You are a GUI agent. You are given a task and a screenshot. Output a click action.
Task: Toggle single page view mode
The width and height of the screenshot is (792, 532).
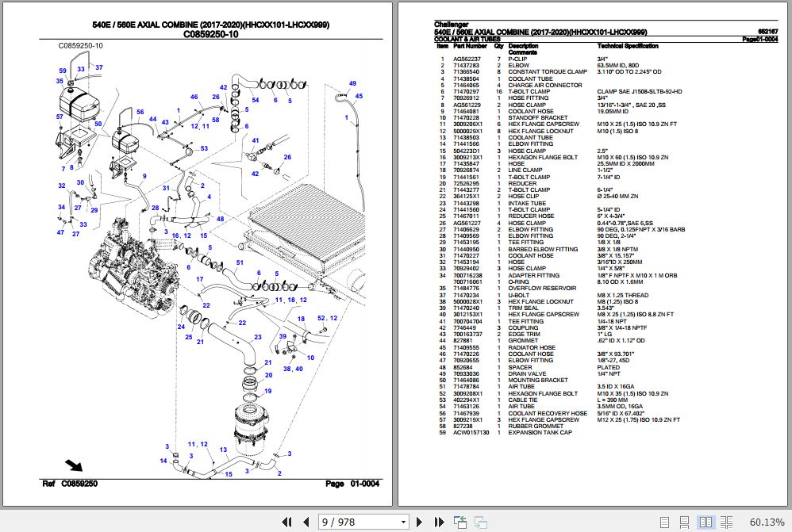click(x=665, y=522)
